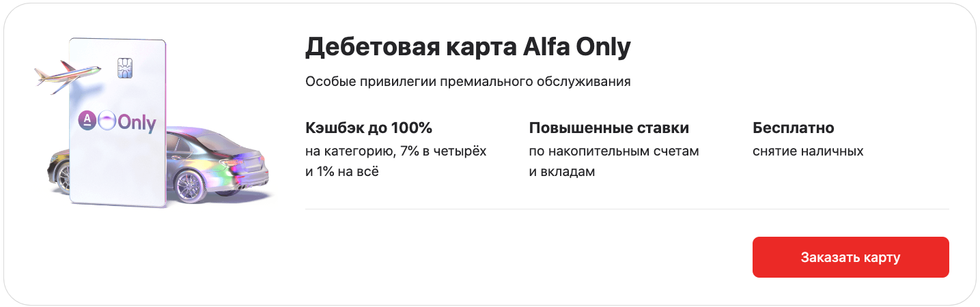Image resolution: width=980 pixels, height=307 pixels.
Task: Click the subtitle Особые привилегии премиального обслуживания
Action: coord(468,82)
